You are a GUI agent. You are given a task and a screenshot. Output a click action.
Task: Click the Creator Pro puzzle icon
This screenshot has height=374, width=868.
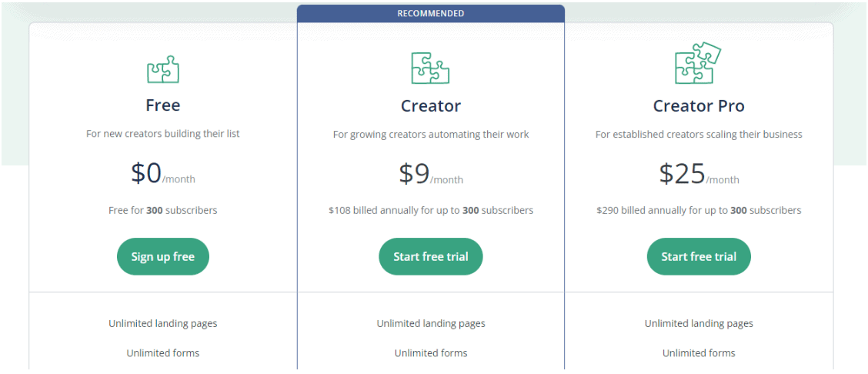[698, 64]
